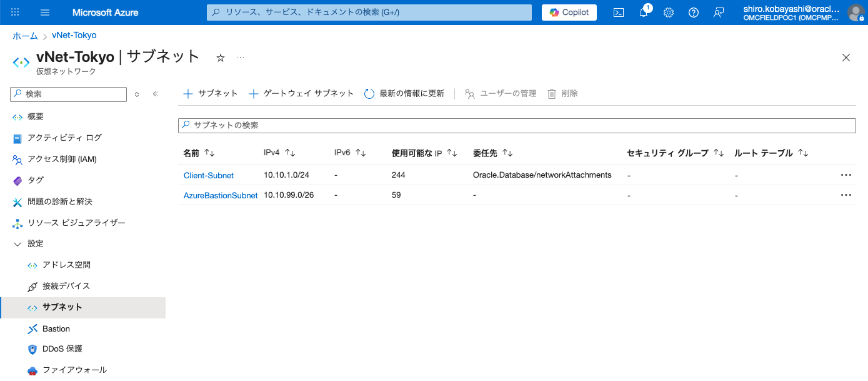Open user account avatar menu

(x=856, y=13)
